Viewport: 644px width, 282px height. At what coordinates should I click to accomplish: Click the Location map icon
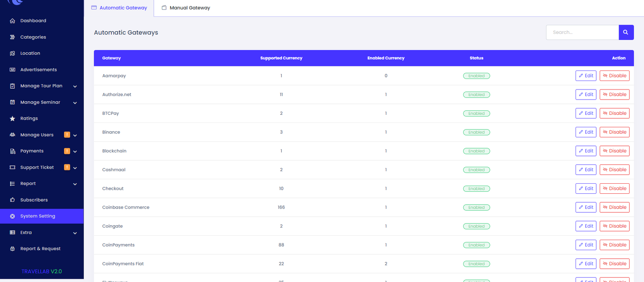tap(12, 53)
